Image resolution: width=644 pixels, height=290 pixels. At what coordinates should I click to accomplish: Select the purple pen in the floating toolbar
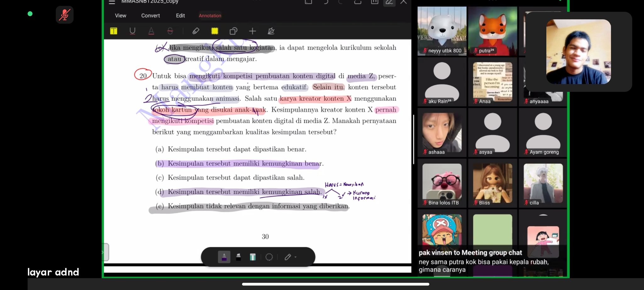click(x=224, y=257)
